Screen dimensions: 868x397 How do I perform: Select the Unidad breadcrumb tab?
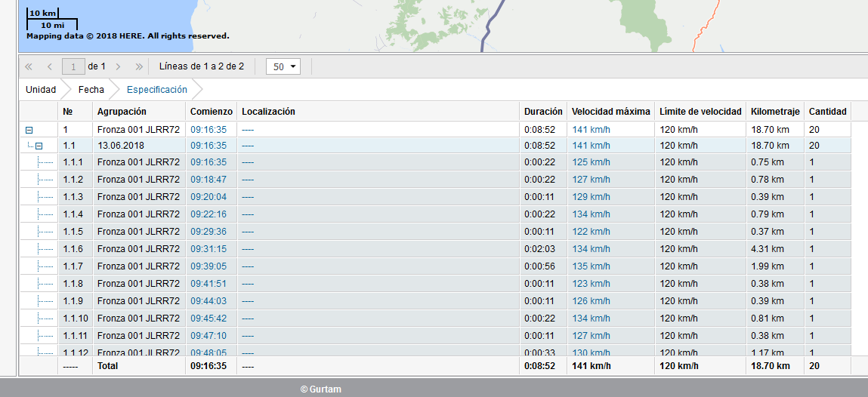coord(41,90)
